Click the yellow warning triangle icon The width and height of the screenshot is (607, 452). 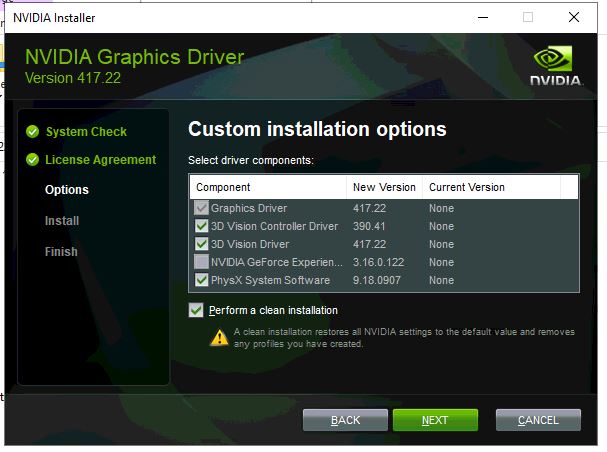click(x=219, y=337)
